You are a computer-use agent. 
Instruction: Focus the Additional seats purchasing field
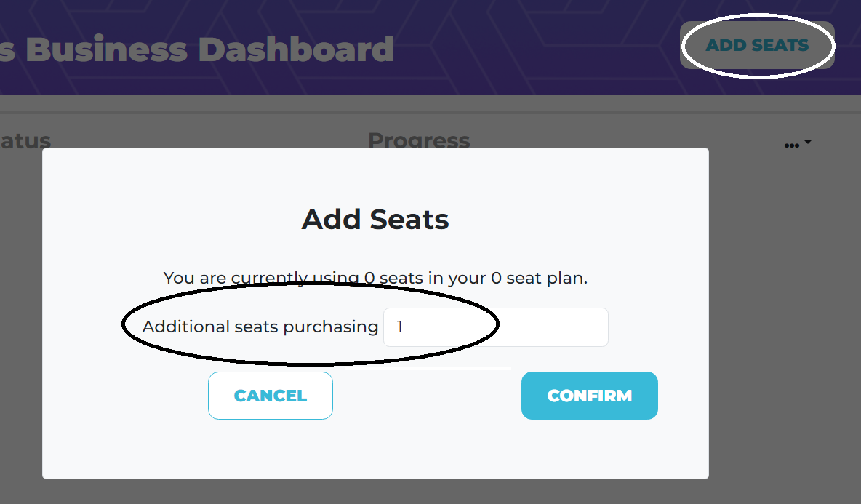point(495,327)
